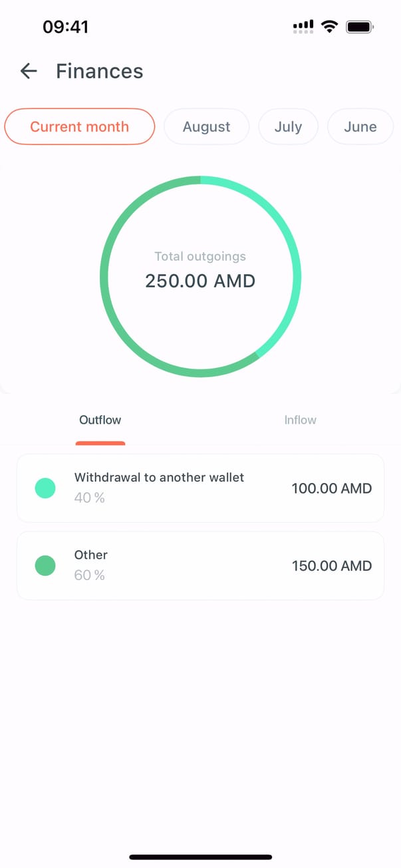
Task: Tap the Wi-Fi status icon
Action: [x=329, y=27]
